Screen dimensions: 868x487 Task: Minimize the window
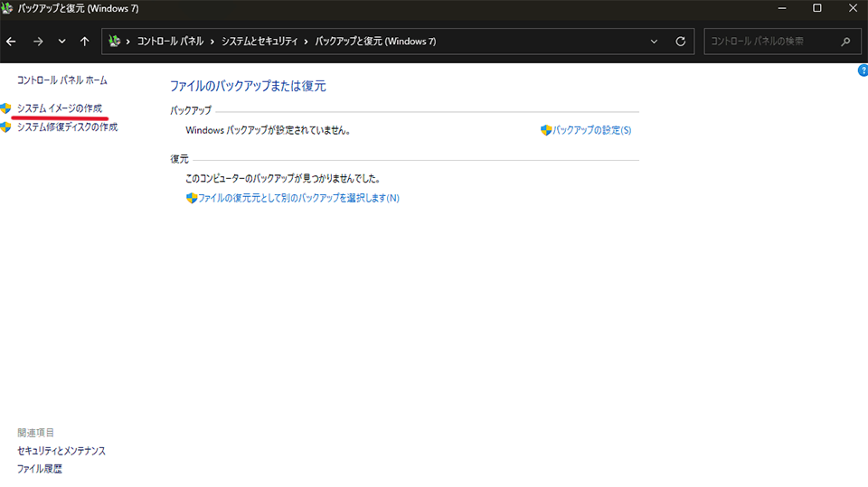click(x=781, y=8)
